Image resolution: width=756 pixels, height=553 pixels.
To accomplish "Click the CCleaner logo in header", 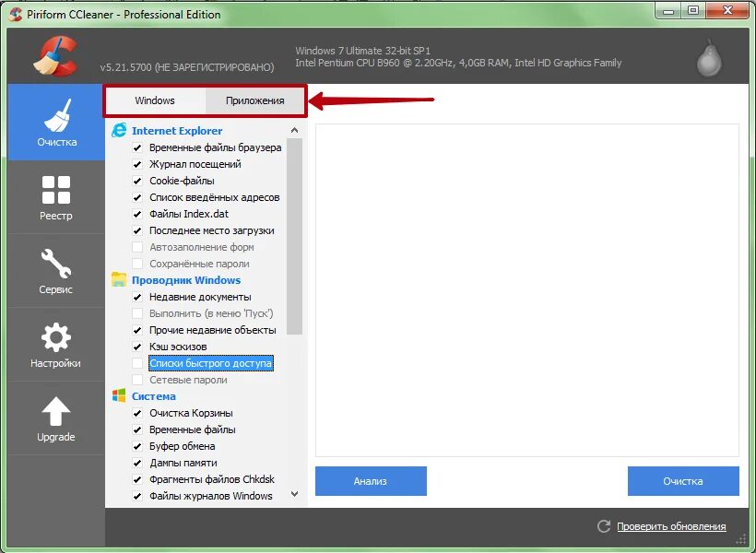I will click(x=56, y=57).
